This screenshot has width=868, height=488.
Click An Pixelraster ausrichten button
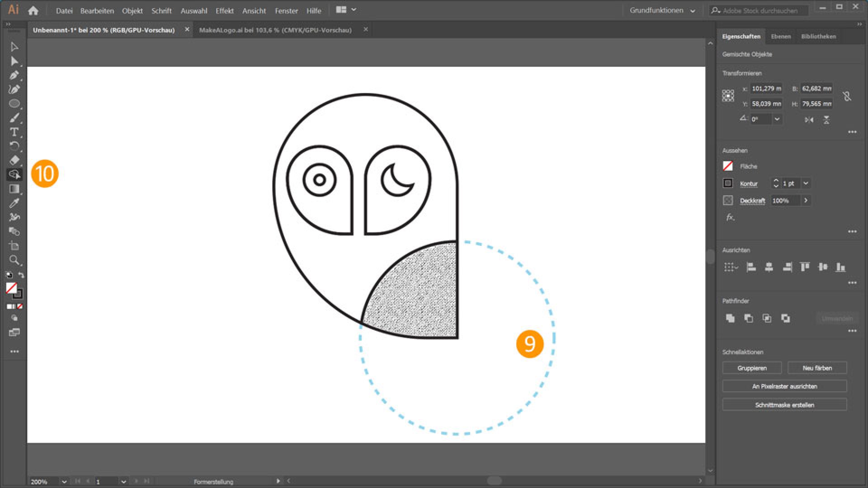(784, 386)
